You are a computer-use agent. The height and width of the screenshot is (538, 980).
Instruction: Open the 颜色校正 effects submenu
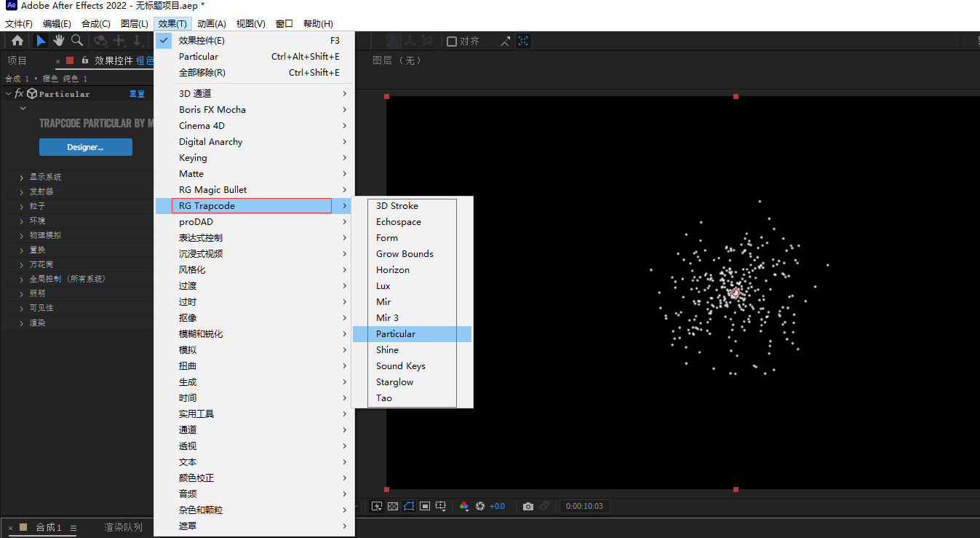[254, 478]
